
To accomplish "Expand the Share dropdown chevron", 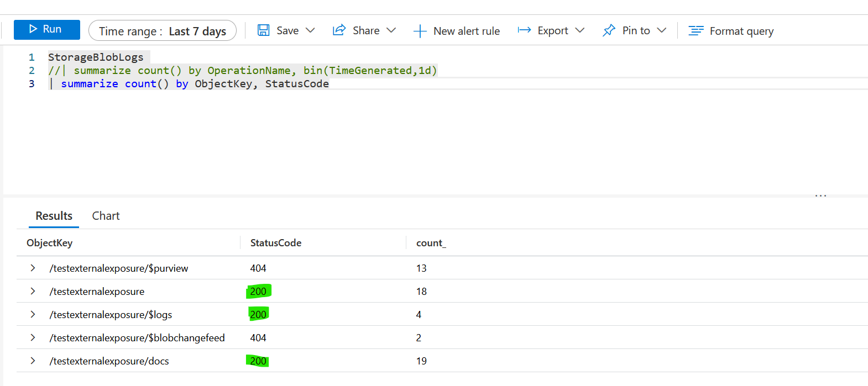I will [391, 30].
